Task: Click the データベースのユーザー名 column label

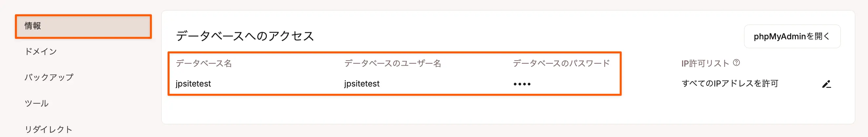Action: [393, 63]
